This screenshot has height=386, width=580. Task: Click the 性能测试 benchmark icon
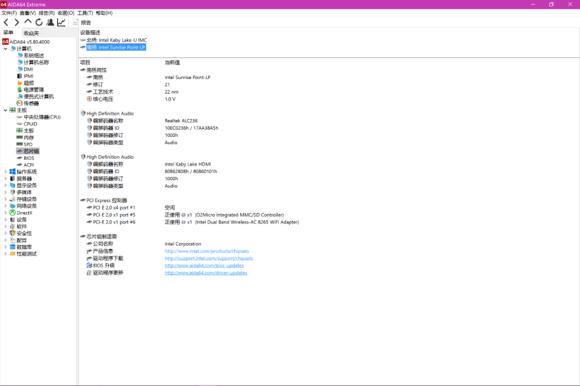(x=13, y=254)
